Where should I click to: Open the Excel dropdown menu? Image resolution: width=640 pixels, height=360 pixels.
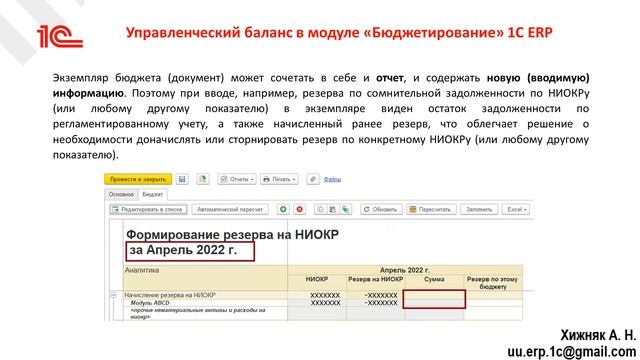516,209
